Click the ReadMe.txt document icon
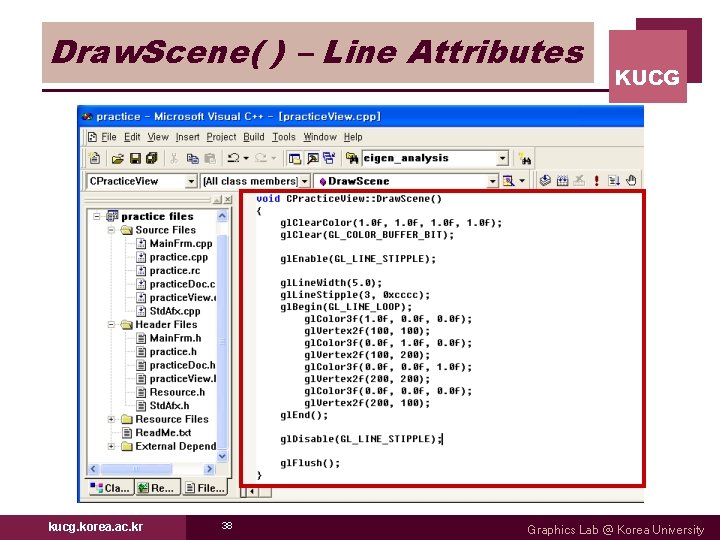This screenshot has height=540, width=720. [127, 433]
